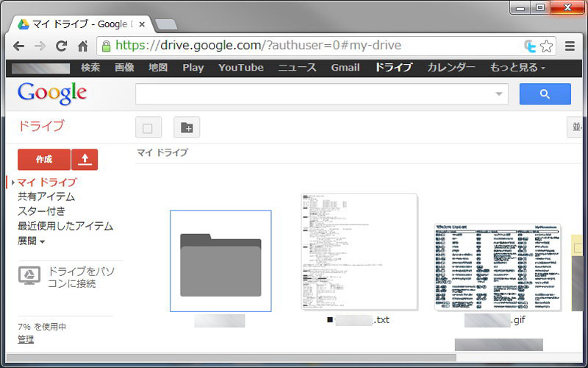The width and height of the screenshot is (588, 368).
Task: Open 検索 in the Google top bar
Action: coord(90,68)
